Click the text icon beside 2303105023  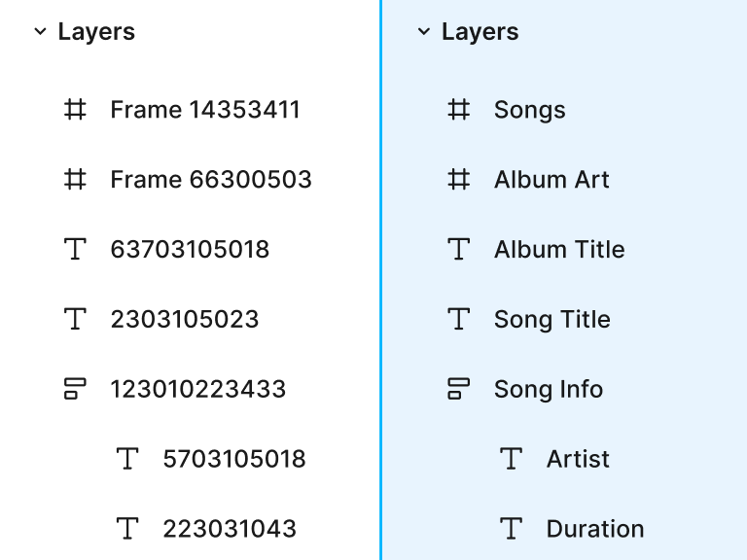(x=75, y=319)
